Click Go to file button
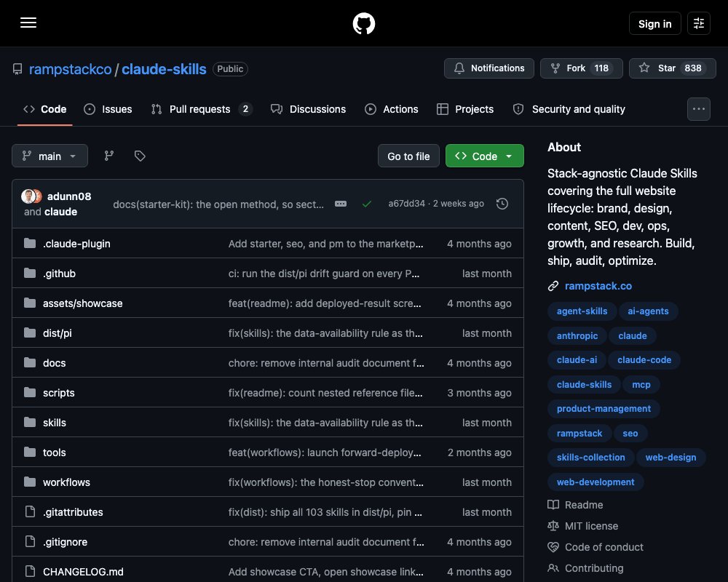 408,156
